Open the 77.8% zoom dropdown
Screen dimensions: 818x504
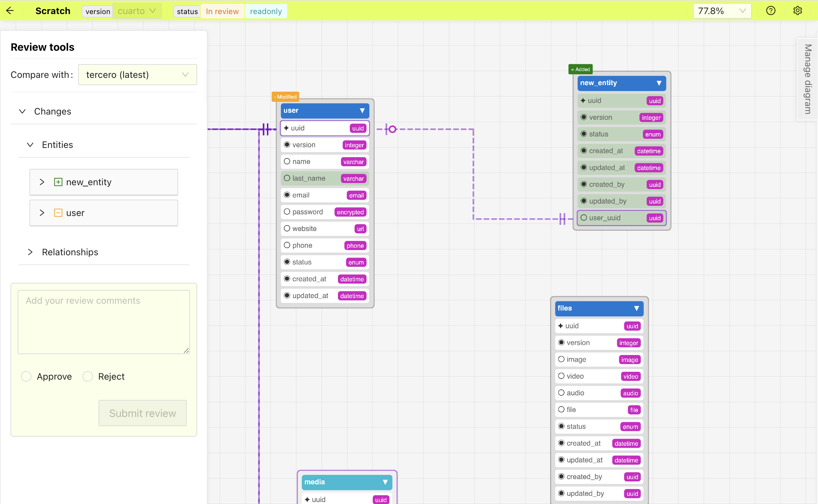tap(722, 11)
